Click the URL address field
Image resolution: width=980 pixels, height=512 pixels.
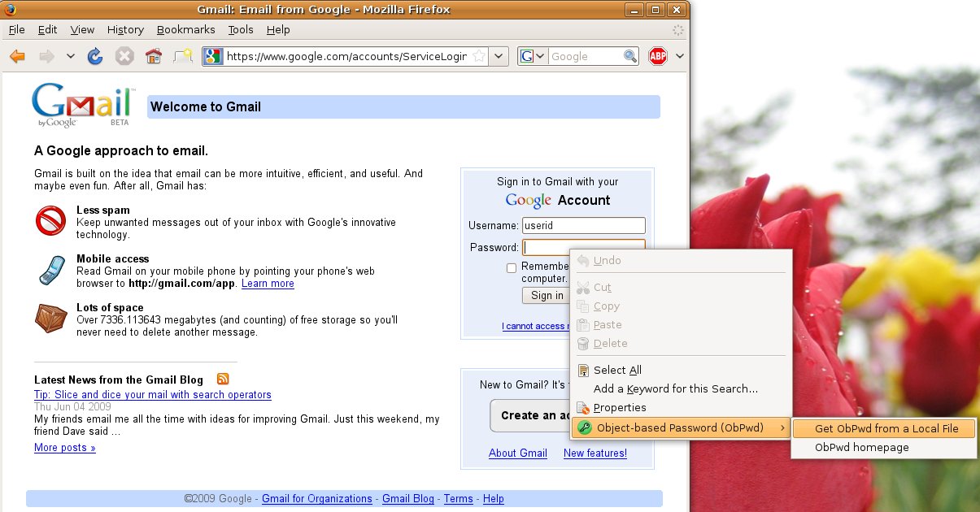(346, 56)
